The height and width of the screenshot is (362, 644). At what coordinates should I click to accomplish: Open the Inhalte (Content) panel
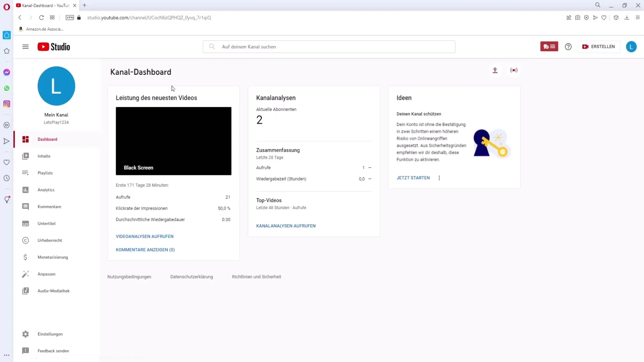tap(44, 156)
